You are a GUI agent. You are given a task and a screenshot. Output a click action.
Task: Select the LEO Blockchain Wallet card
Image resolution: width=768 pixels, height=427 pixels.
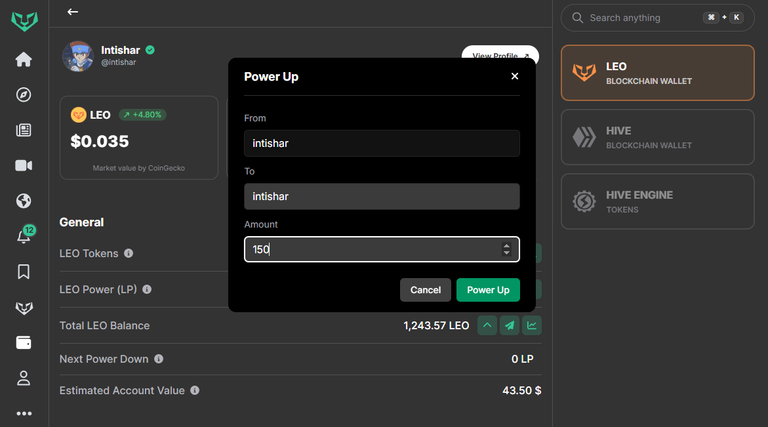657,73
